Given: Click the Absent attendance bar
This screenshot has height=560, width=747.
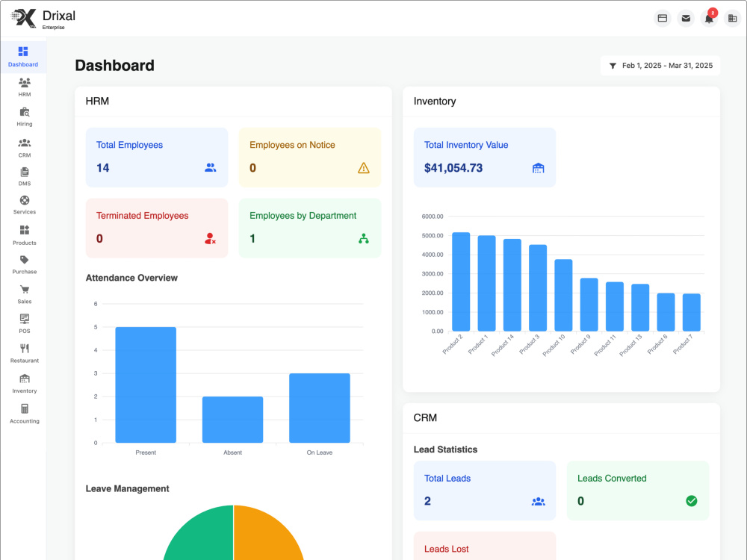Looking at the screenshot, I should click(x=232, y=420).
